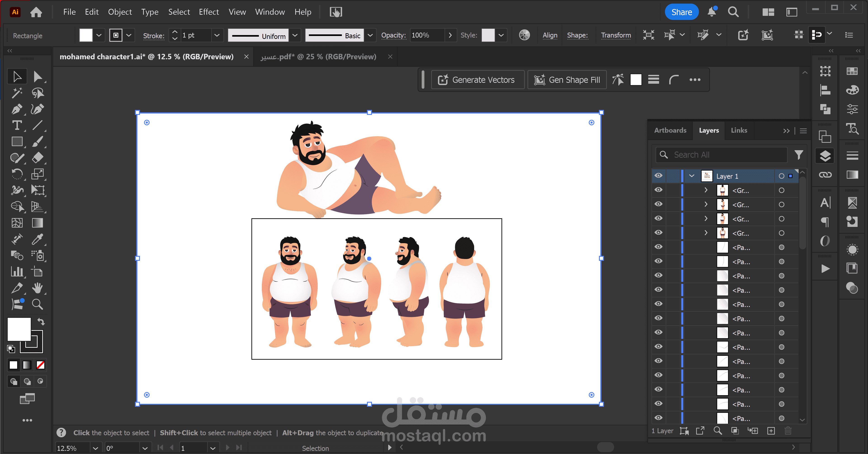The height and width of the screenshot is (454, 868).
Task: Open the Effect menu
Action: tap(208, 12)
